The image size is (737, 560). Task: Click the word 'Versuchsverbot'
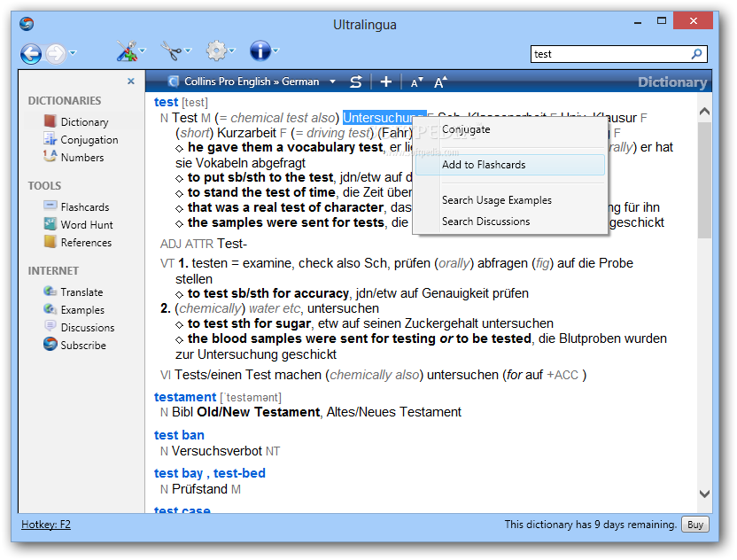217,451
